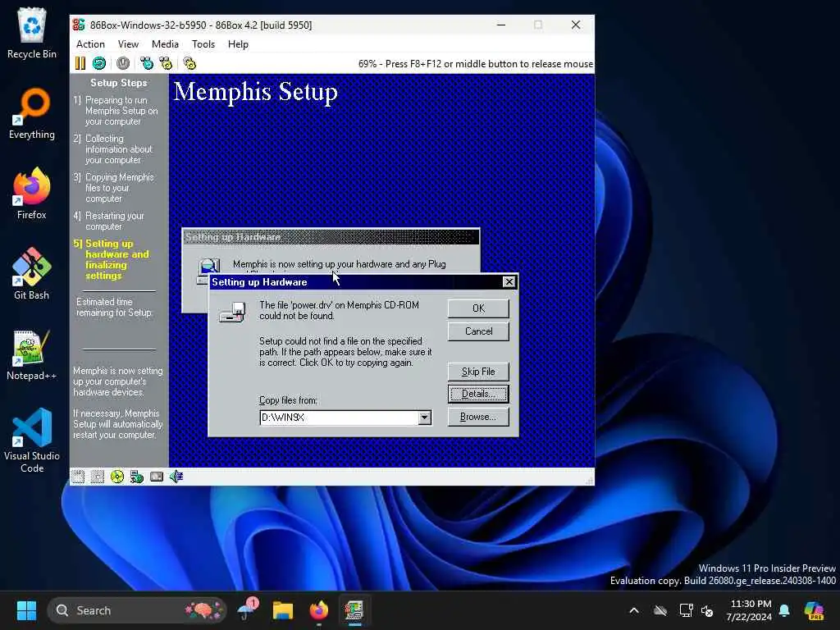This screenshot has width=840, height=630.
Task: Open notifications bell in taskbar
Action: 784,610
